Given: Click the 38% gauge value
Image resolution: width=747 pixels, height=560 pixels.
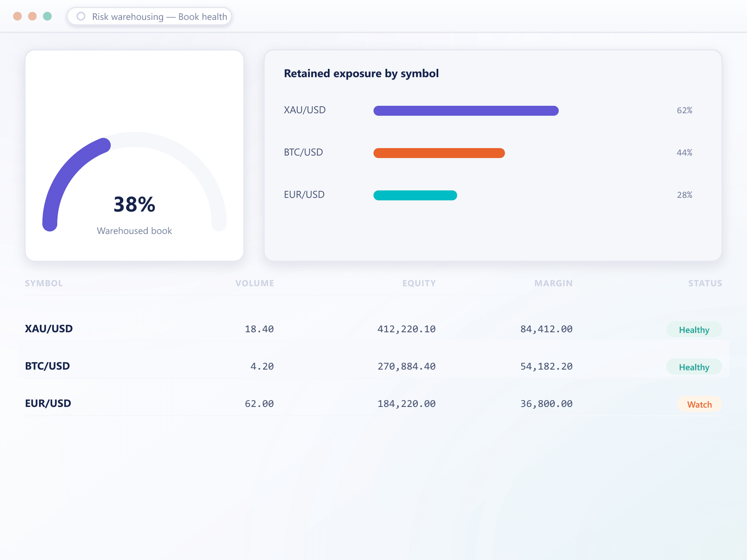Looking at the screenshot, I should coord(134,205).
